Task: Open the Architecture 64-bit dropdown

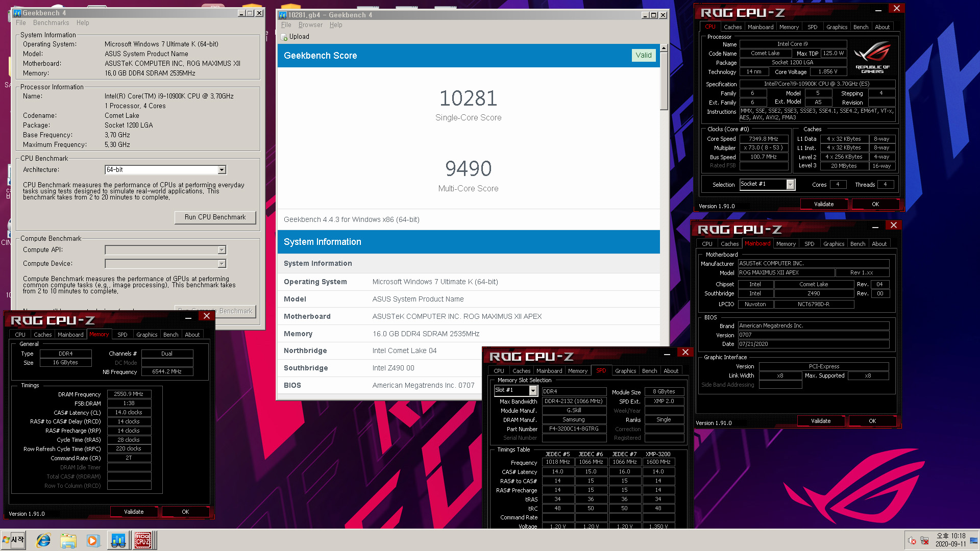Action: coord(222,170)
